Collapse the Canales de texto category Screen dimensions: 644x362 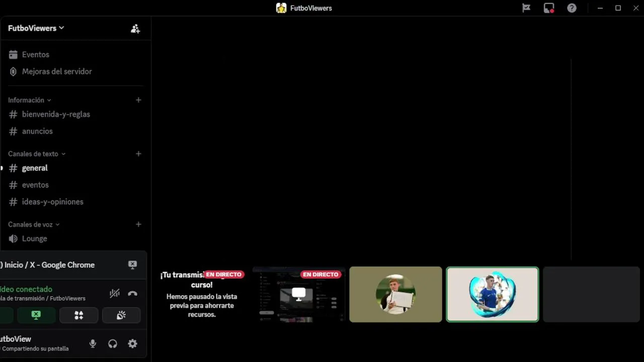(37, 154)
